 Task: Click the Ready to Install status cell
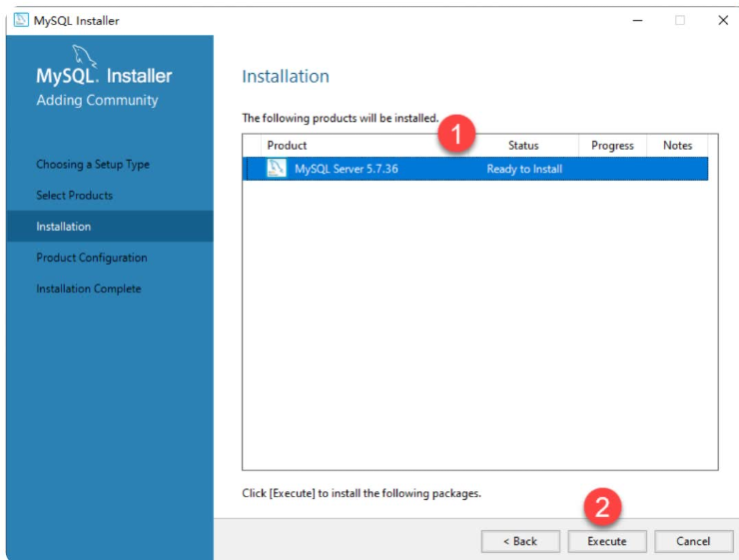524,169
